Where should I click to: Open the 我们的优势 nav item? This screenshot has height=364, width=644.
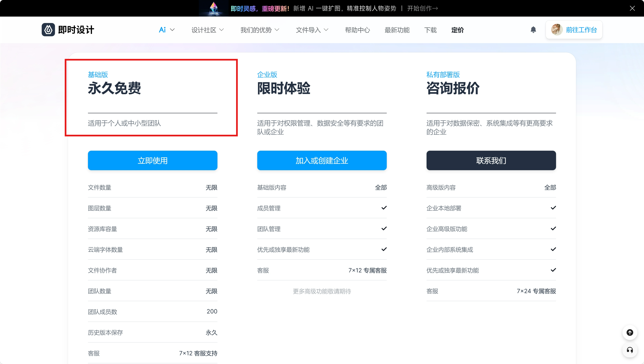tap(256, 30)
